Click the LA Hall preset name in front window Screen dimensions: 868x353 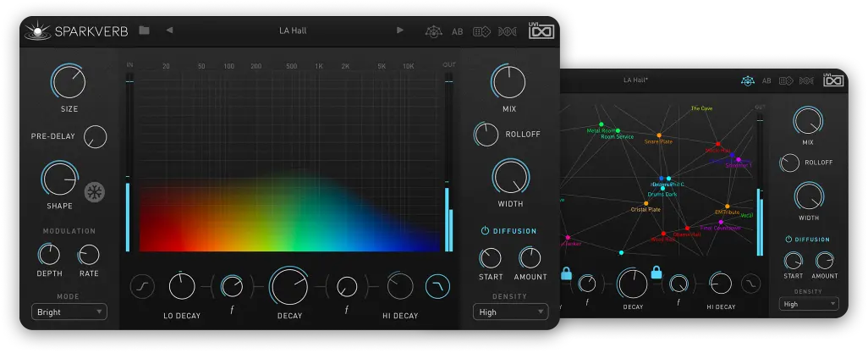click(x=292, y=30)
